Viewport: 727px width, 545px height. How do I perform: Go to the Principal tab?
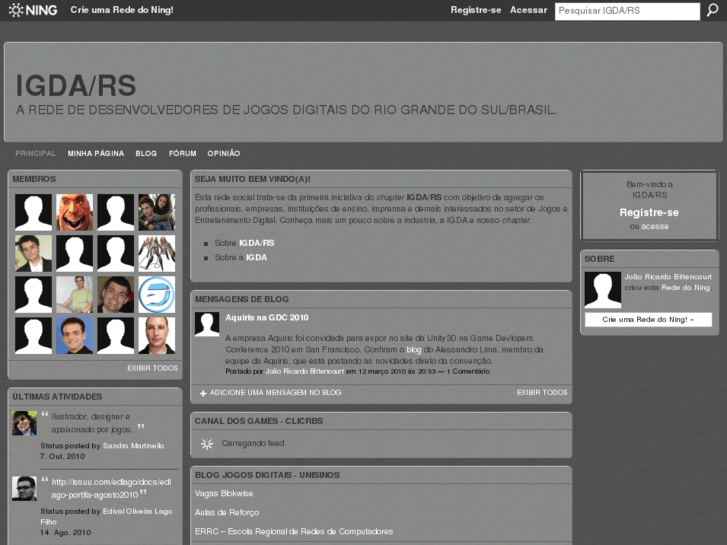coord(36,154)
